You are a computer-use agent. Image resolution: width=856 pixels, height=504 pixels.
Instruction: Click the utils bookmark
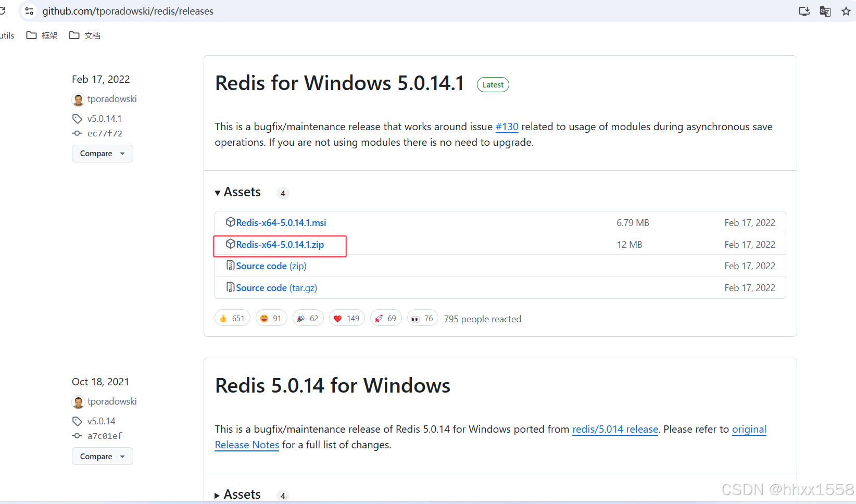coord(7,35)
